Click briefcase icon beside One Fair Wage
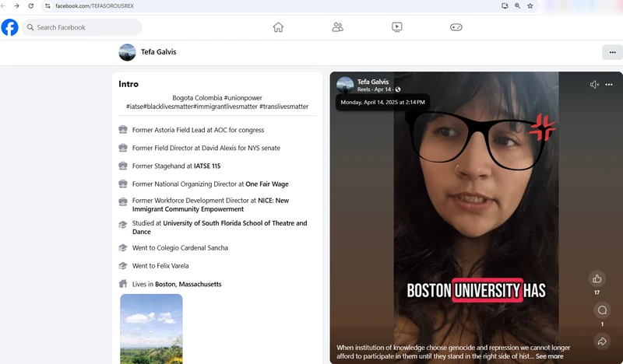623x364 pixels. [123, 184]
